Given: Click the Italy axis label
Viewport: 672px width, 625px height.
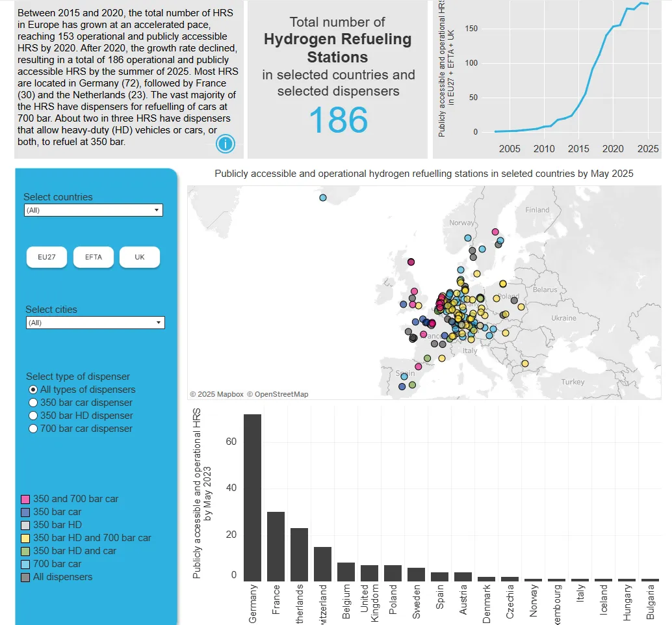Looking at the screenshot, I should 580,593.
